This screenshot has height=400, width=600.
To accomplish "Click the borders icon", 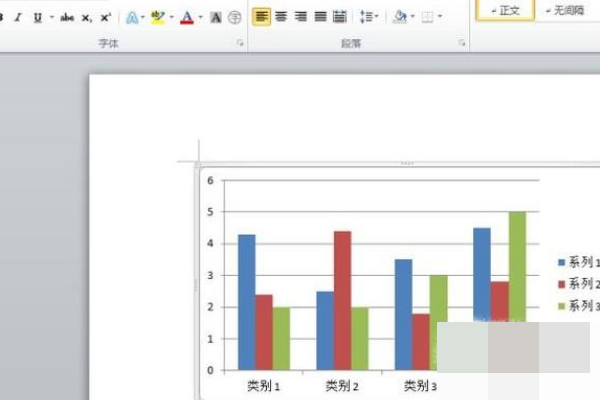I will point(427,17).
